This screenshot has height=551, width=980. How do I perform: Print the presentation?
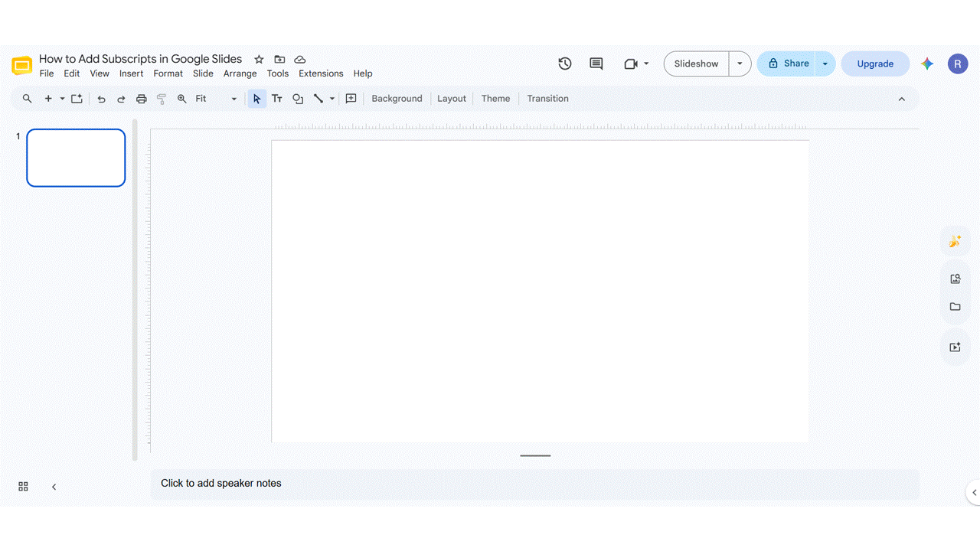pyautogui.click(x=141, y=99)
